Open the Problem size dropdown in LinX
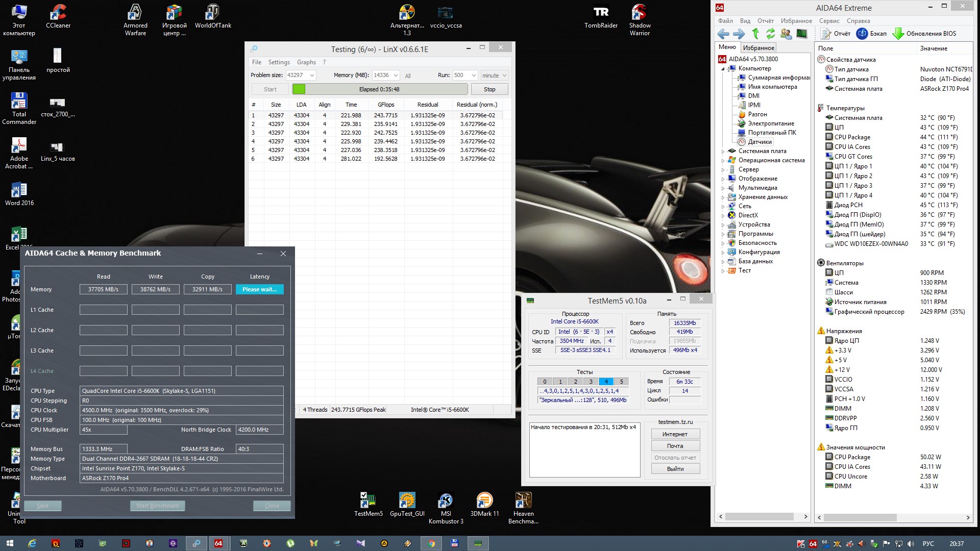This screenshot has width=980, height=551. 312,76
